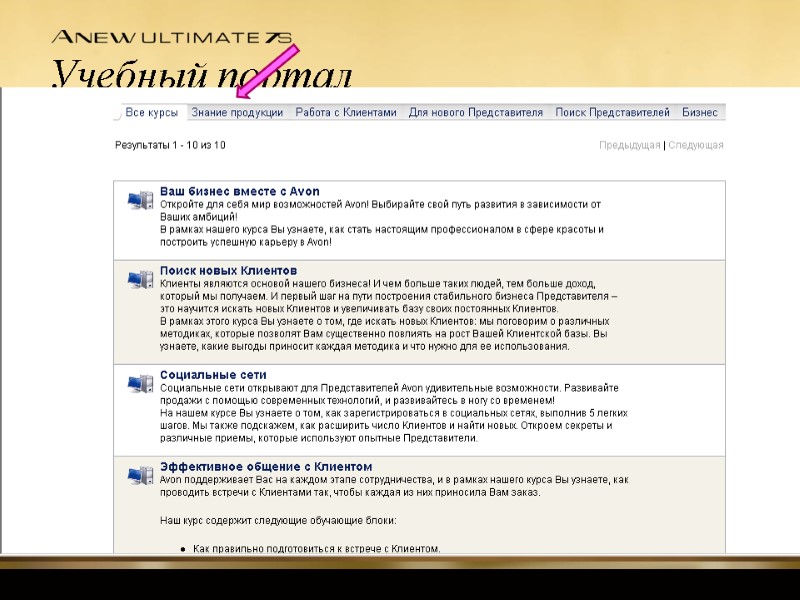This screenshot has height=600, width=800.
Task: Open course 'Ваш бизнес вместе с Avon'
Action: [240, 191]
